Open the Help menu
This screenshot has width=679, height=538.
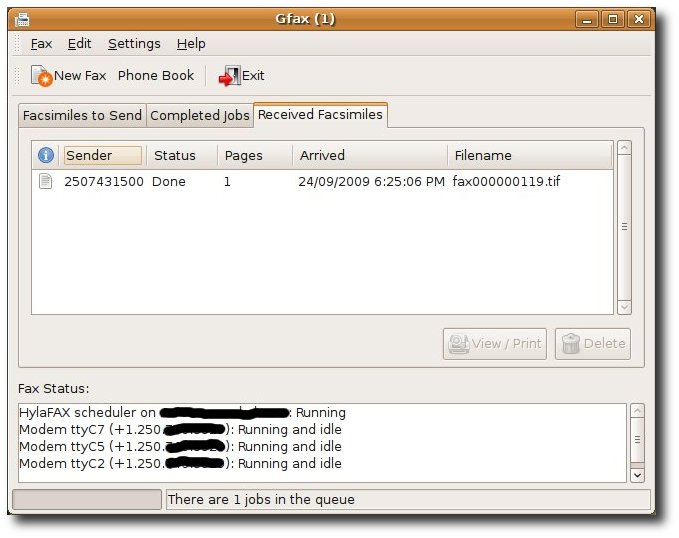pyautogui.click(x=191, y=44)
